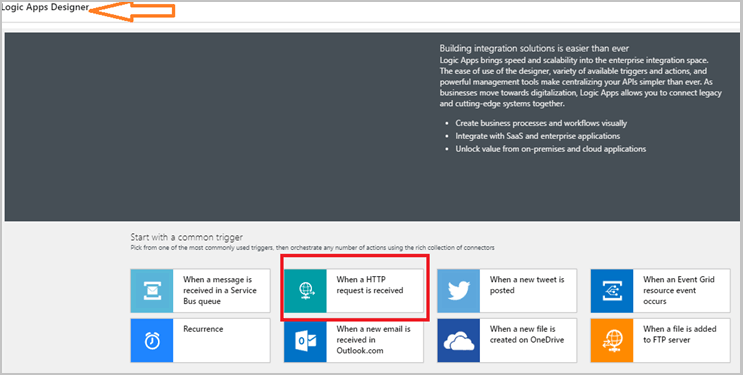The width and height of the screenshot is (743, 375).
Task: Click 'Create business processes and workflows visually' bullet
Action: (x=541, y=123)
